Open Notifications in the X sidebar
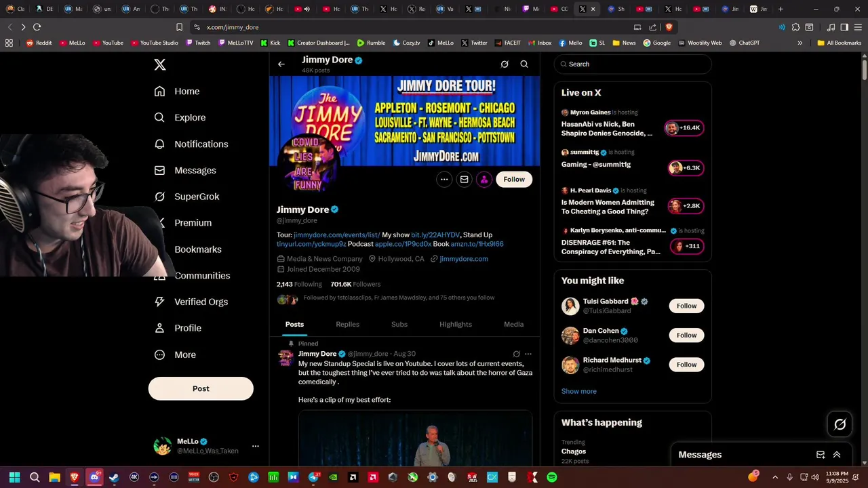Viewport: 868px width, 488px height. 191,144
